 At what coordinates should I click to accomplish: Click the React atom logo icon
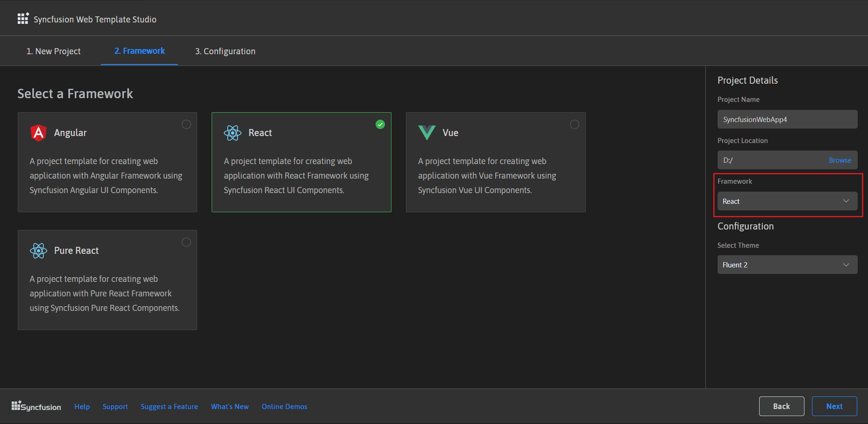(x=233, y=133)
